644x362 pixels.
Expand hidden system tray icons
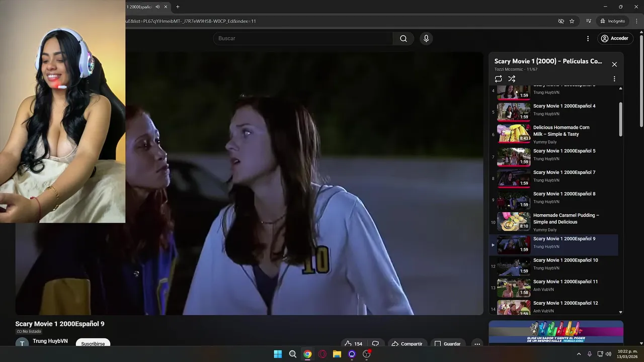click(579, 354)
